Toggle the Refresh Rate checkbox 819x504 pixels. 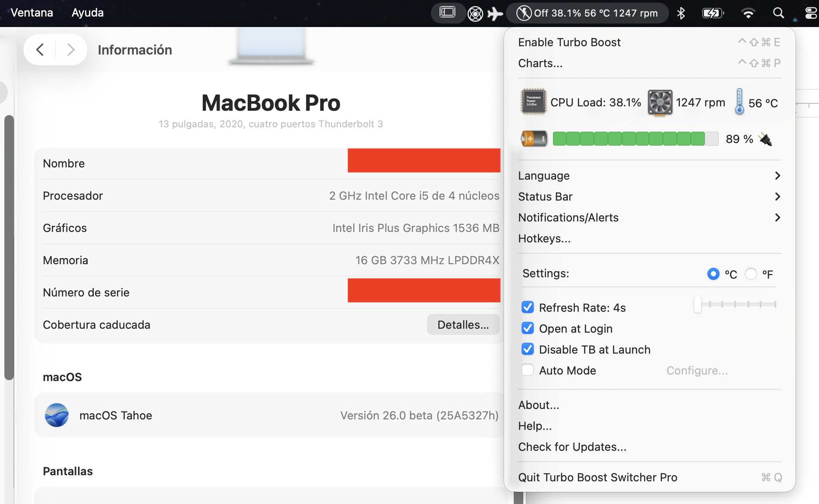(x=528, y=307)
